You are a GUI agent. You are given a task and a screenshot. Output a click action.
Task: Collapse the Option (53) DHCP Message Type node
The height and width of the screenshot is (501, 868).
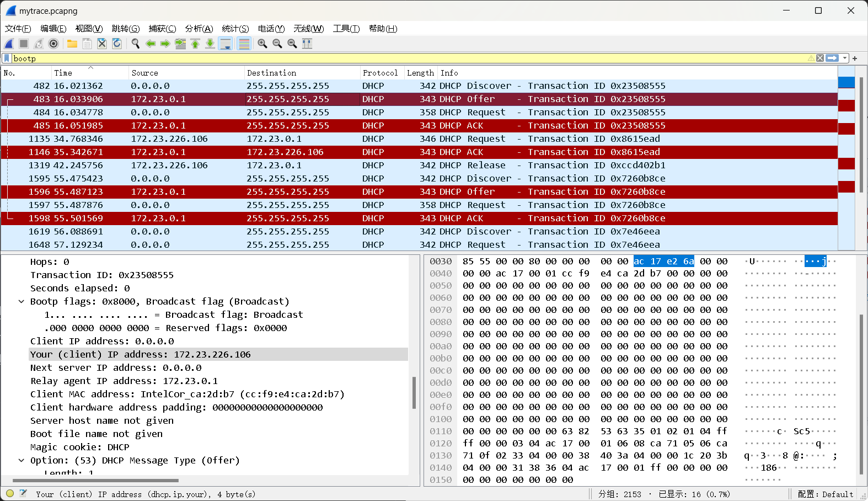click(22, 460)
